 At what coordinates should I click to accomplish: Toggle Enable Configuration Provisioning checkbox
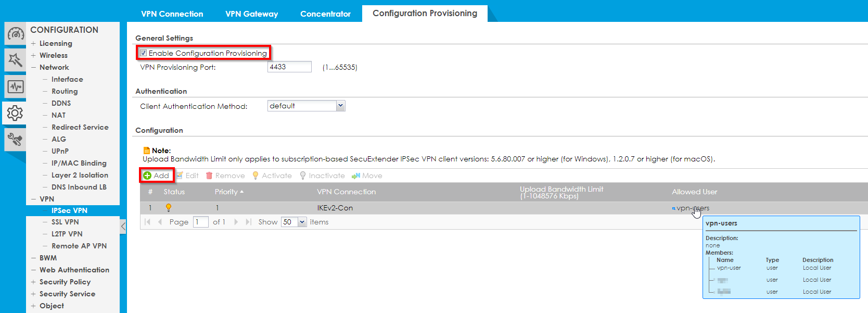coord(144,53)
